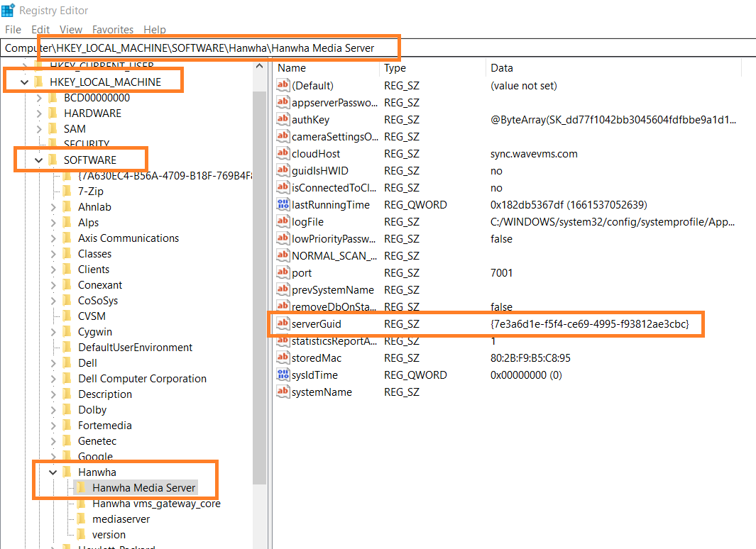The height and width of the screenshot is (549, 756).
Task: Click the sync.wavevms.com data value
Action: point(534,154)
